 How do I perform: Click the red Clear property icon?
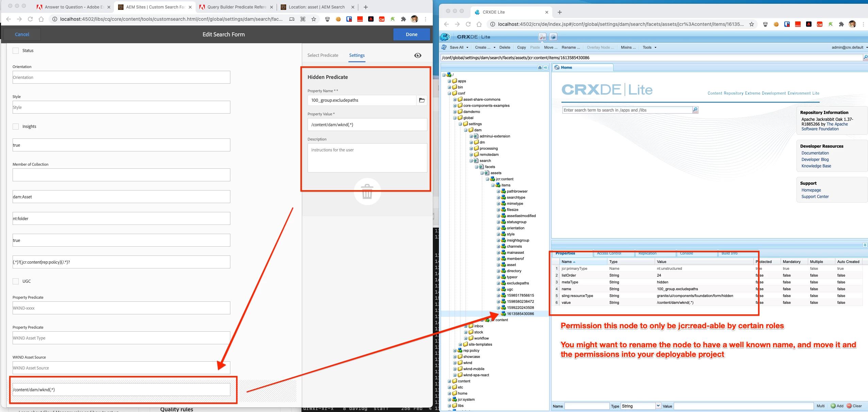(849, 406)
